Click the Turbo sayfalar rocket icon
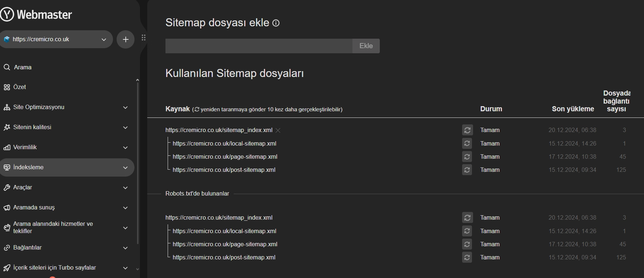This screenshot has width=644, height=278. pyautogui.click(x=7, y=268)
